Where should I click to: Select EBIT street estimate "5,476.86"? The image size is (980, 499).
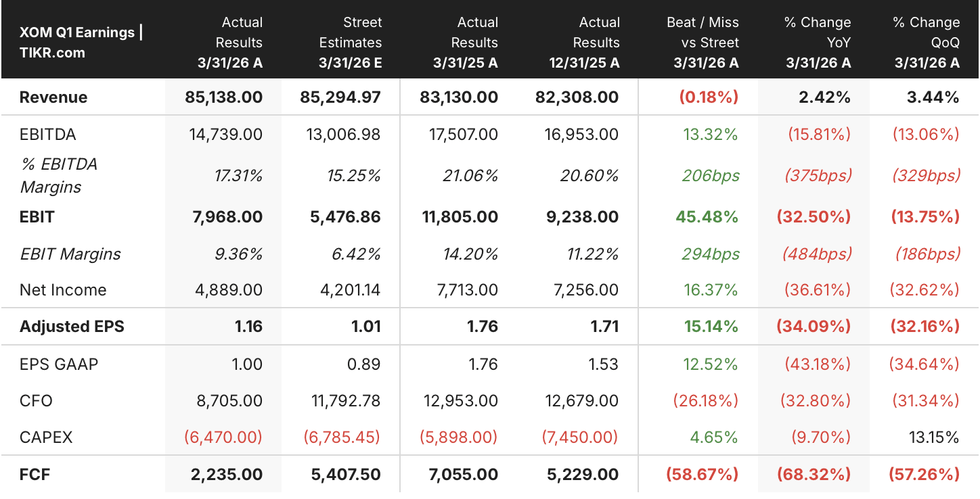345,217
